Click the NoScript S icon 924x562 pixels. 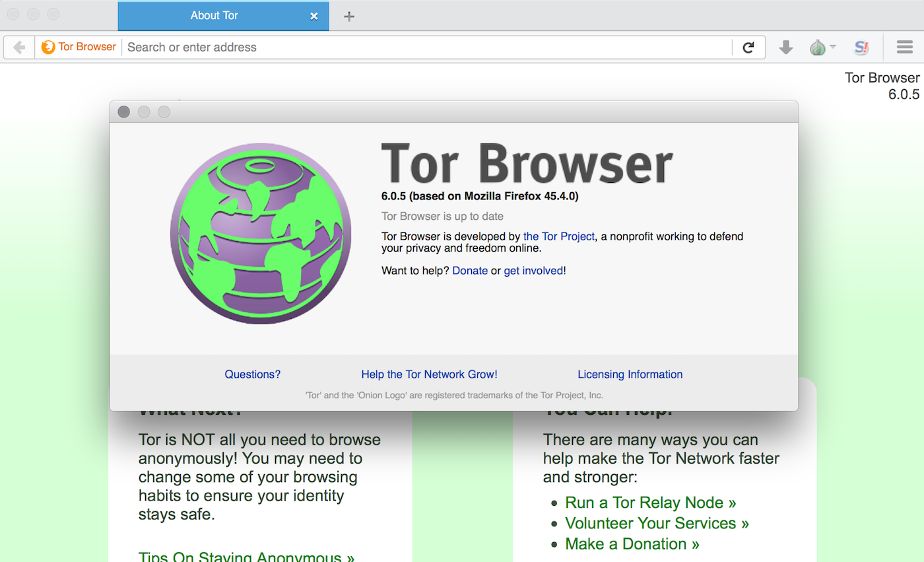[861, 48]
